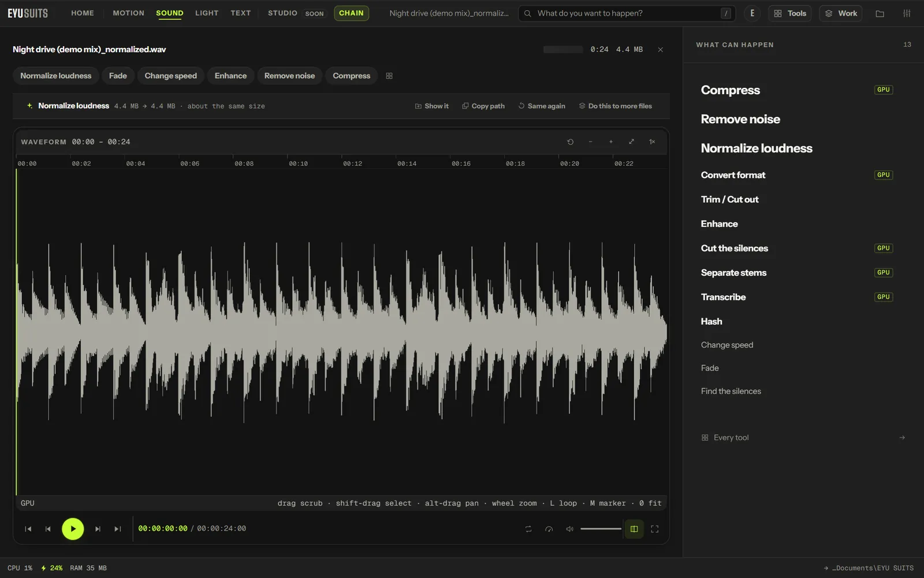
Task: Switch the player to fullscreen
Action: point(654,529)
